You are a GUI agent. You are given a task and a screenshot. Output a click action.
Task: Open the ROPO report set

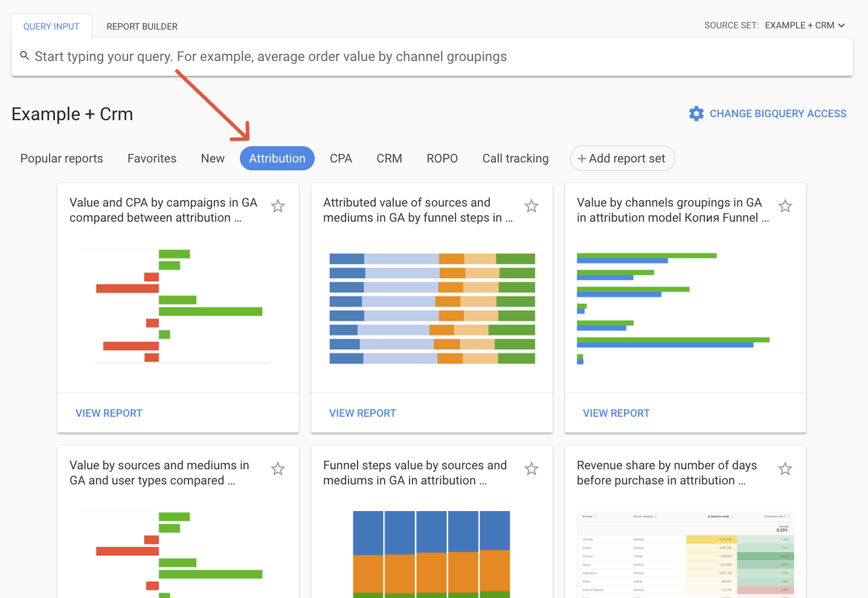pos(442,158)
